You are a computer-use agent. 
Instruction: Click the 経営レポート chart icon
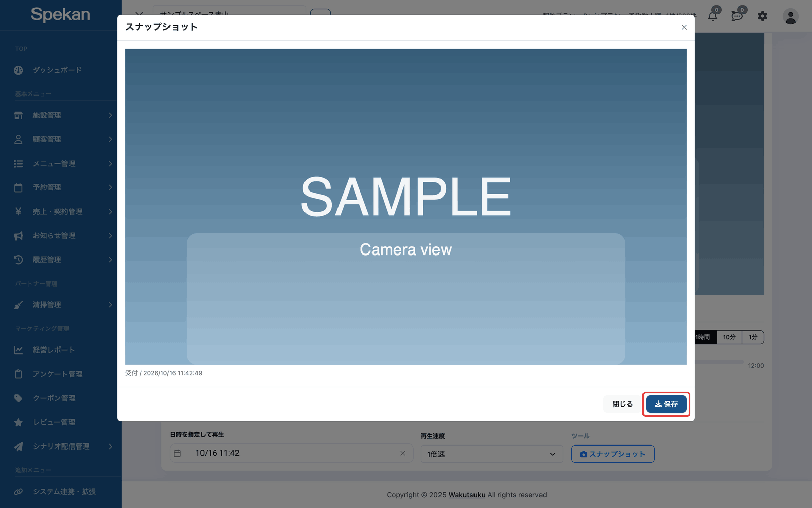pos(18,350)
